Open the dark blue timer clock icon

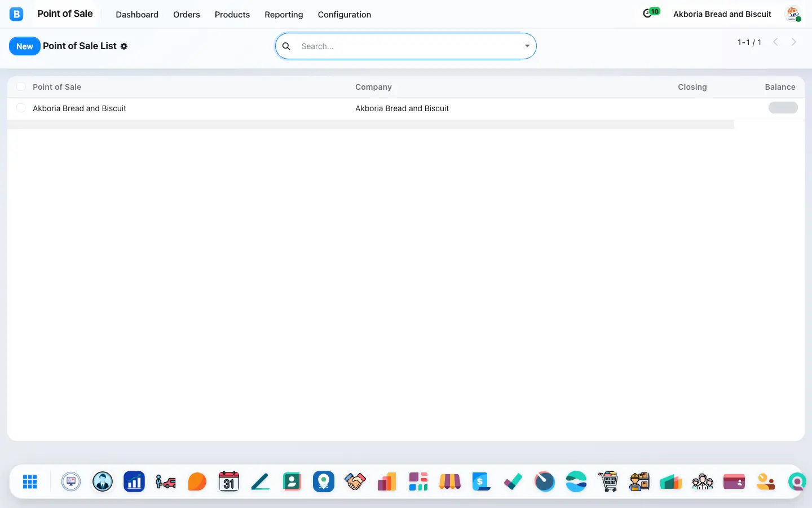pyautogui.click(x=545, y=481)
